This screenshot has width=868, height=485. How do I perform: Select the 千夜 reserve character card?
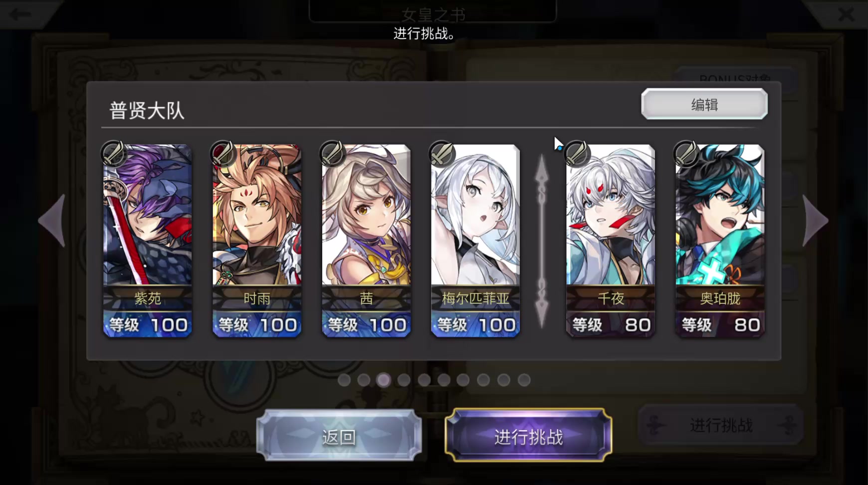pyautogui.click(x=611, y=241)
